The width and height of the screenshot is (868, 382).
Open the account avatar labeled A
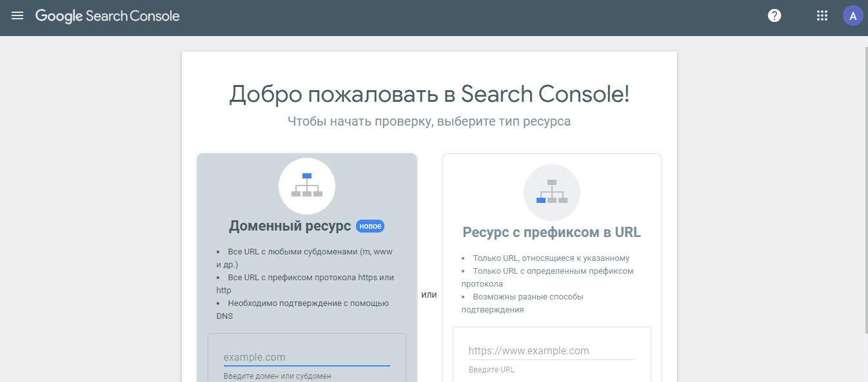(x=853, y=16)
